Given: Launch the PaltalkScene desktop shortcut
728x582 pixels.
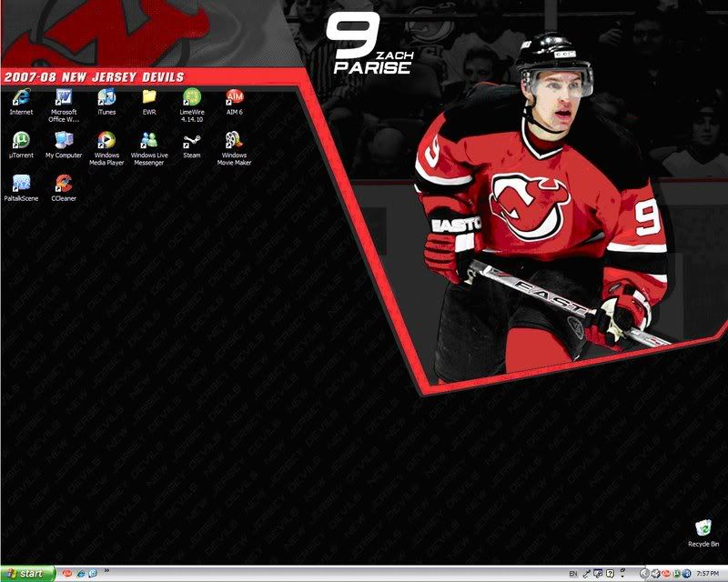Looking at the screenshot, I should tap(21, 188).
